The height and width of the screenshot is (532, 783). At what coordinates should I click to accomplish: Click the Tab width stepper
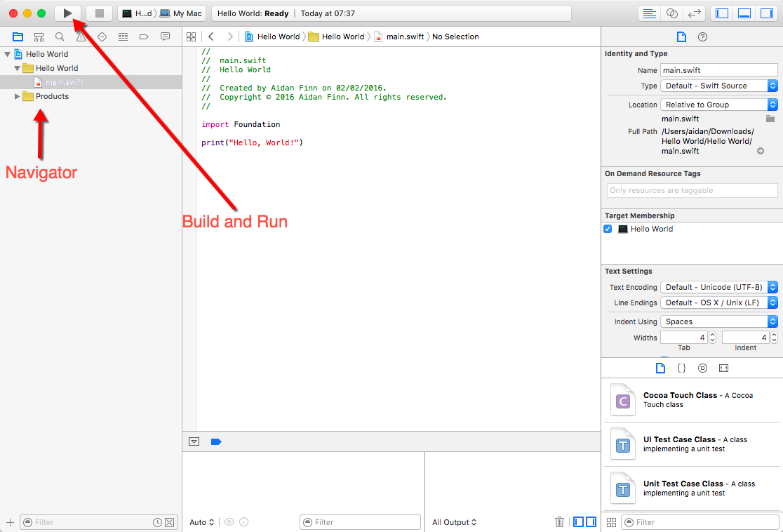pos(713,338)
